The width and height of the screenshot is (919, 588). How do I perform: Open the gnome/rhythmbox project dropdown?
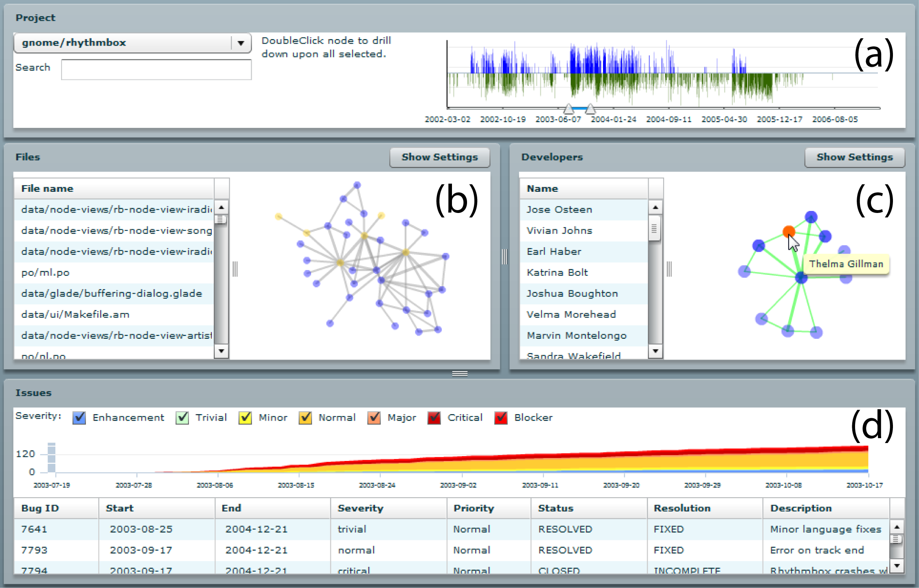point(241,43)
